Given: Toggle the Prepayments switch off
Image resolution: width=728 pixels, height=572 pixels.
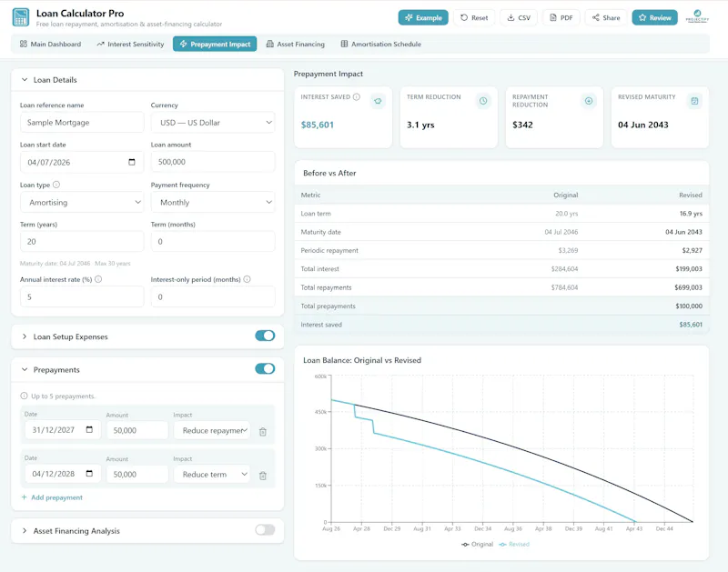Looking at the screenshot, I should [265, 369].
